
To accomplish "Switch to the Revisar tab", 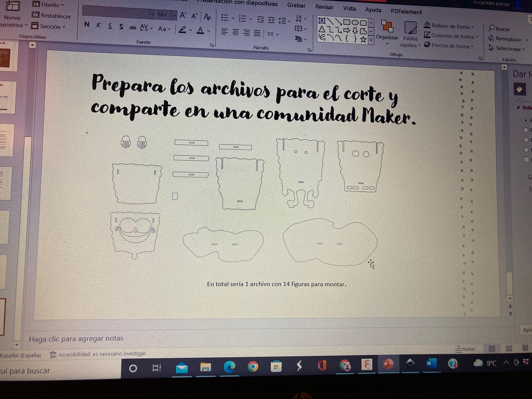I will tap(324, 7).
